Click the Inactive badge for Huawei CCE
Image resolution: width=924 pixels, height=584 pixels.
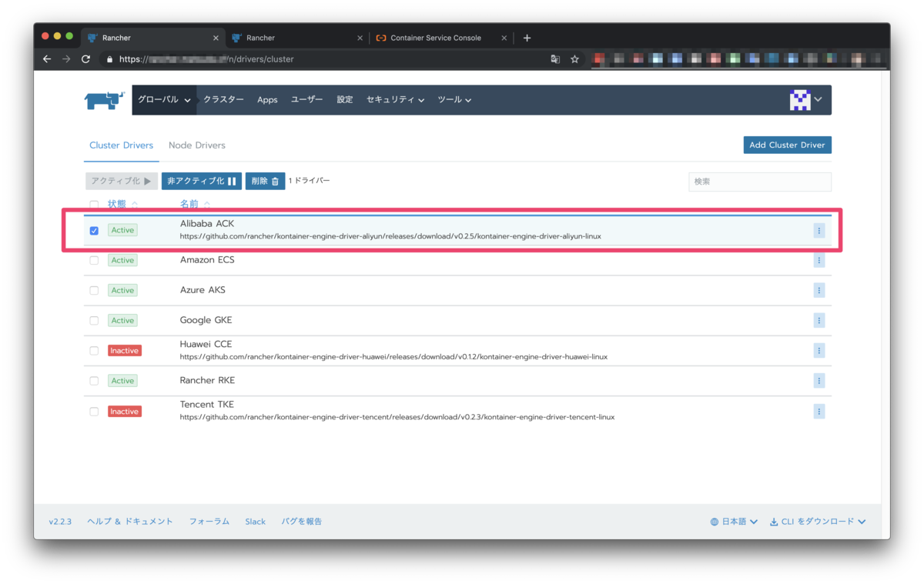click(x=124, y=350)
